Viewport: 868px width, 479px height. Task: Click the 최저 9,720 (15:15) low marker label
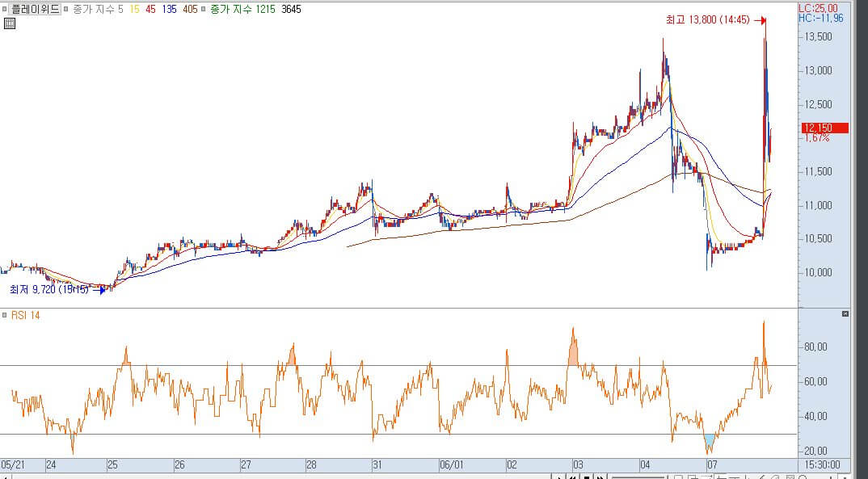(48, 289)
